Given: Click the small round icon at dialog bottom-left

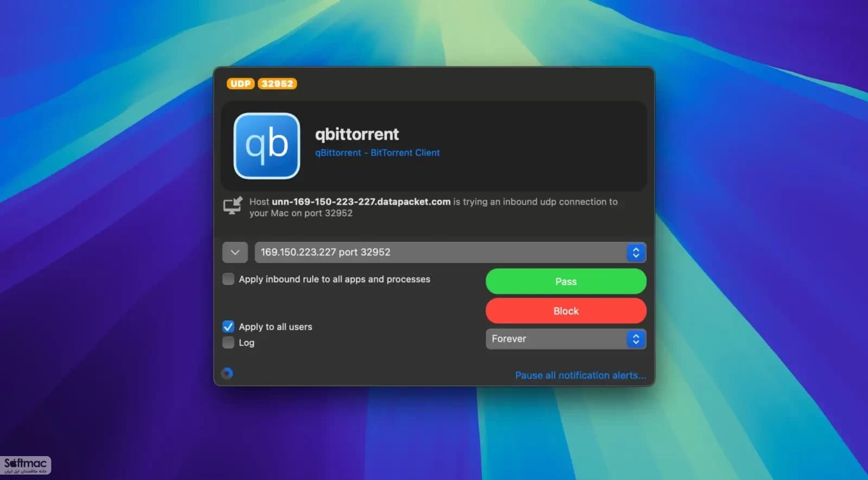Looking at the screenshot, I should tap(227, 373).
